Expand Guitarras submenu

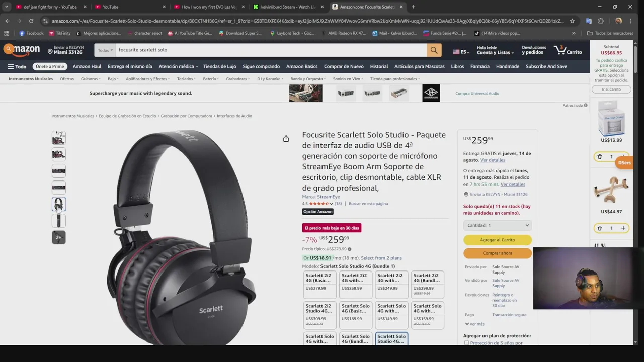91,79
